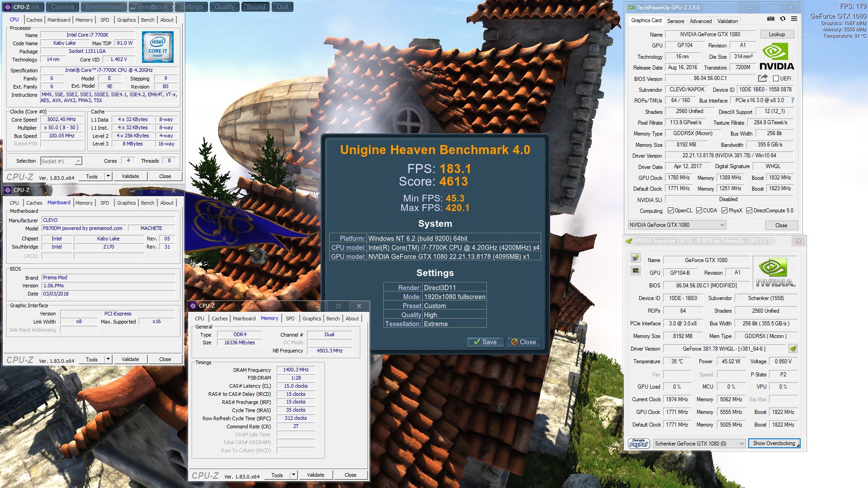Click NVIDIA Inspector Temperature value 35 °C
This screenshot has width=868, height=488.
coord(677,361)
